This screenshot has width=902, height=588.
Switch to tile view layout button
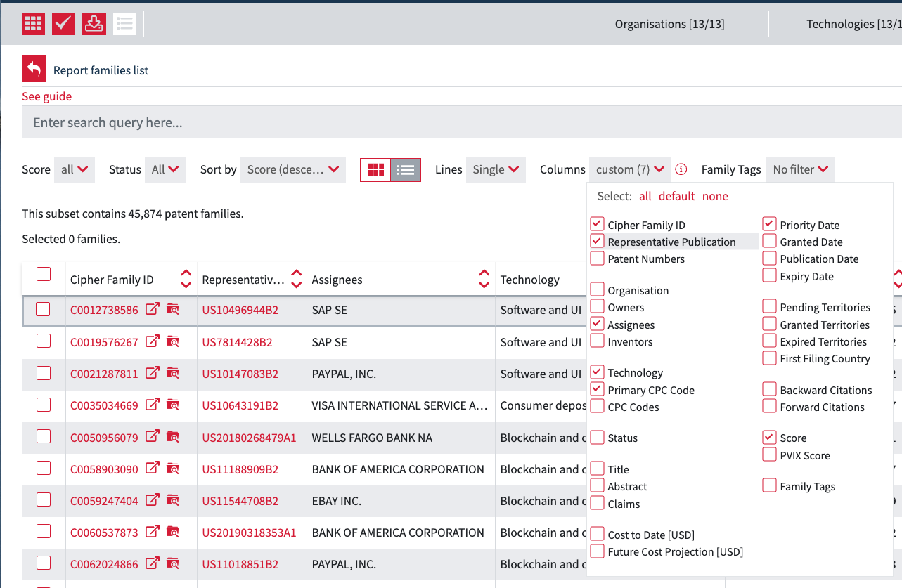375,169
